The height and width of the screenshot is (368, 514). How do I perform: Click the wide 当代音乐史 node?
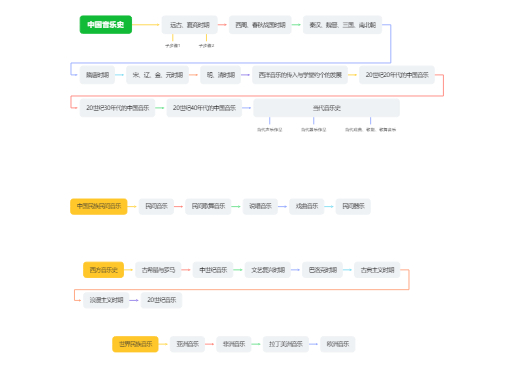(326, 108)
